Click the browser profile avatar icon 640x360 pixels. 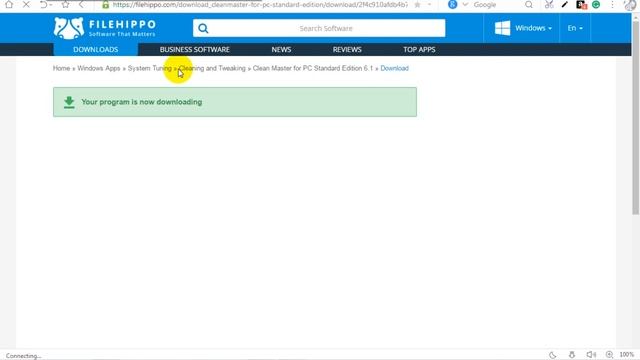click(630, 5)
